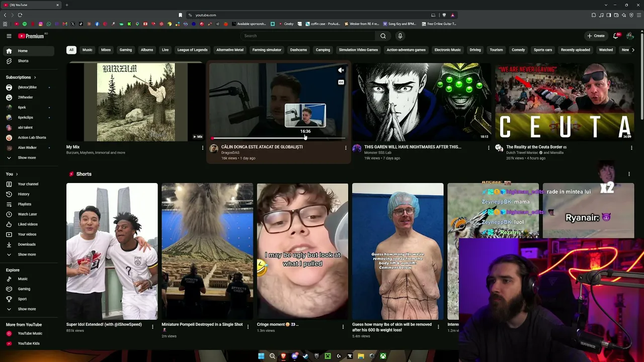Image resolution: width=644 pixels, height=362 pixels.
Task: Click the YouTube Premium logo
Action: (x=32, y=36)
